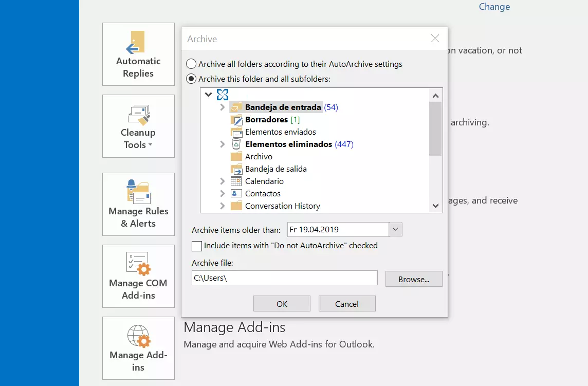The image size is (588, 386).
Task: Open the archive date dropdown
Action: [395, 229]
